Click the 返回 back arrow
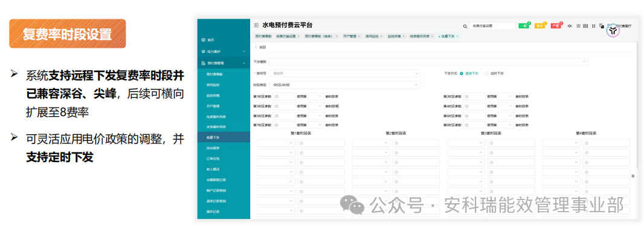 coord(256,47)
